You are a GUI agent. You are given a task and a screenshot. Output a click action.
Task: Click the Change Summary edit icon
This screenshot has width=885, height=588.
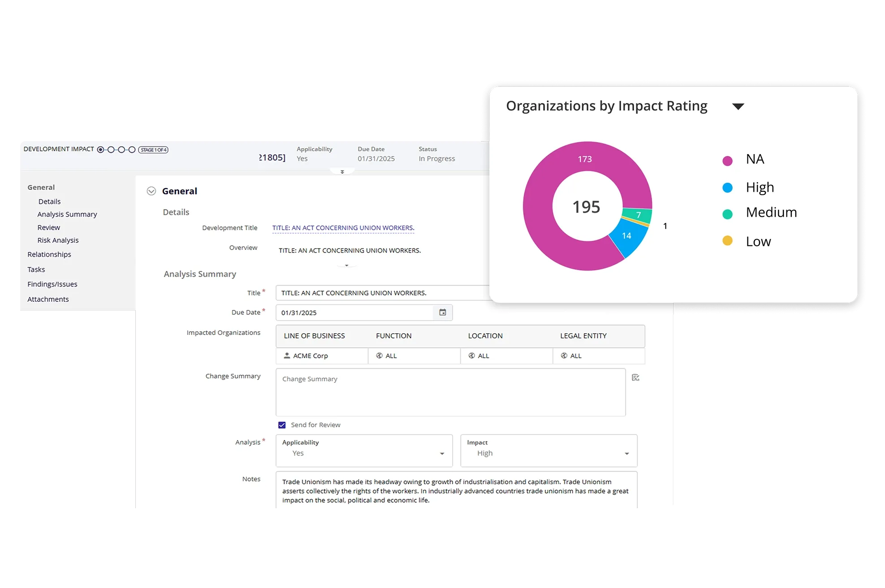[635, 378]
